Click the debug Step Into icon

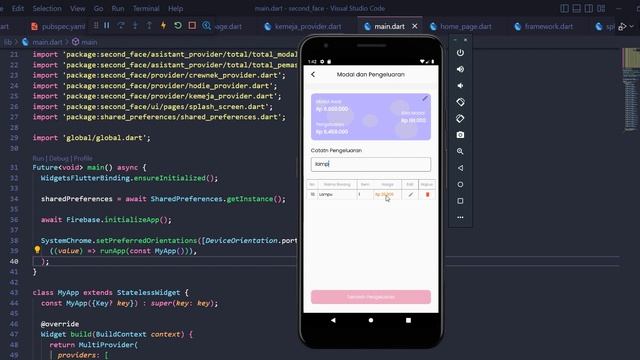pyautogui.click(x=135, y=26)
